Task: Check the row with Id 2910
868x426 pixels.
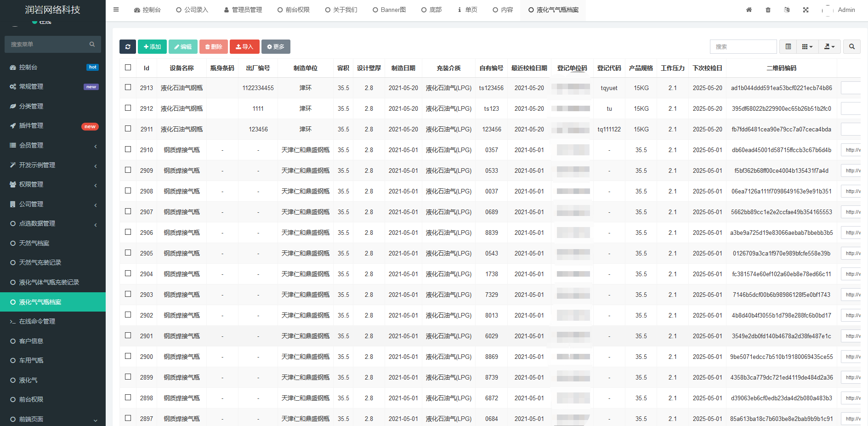Action: pyautogui.click(x=128, y=149)
